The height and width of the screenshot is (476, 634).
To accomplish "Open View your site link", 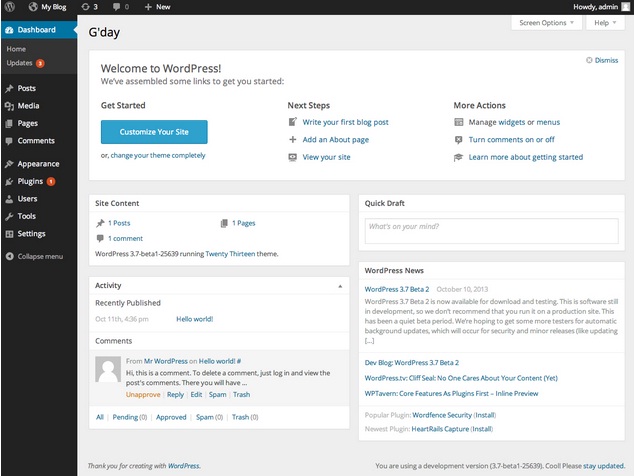I will 326,157.
